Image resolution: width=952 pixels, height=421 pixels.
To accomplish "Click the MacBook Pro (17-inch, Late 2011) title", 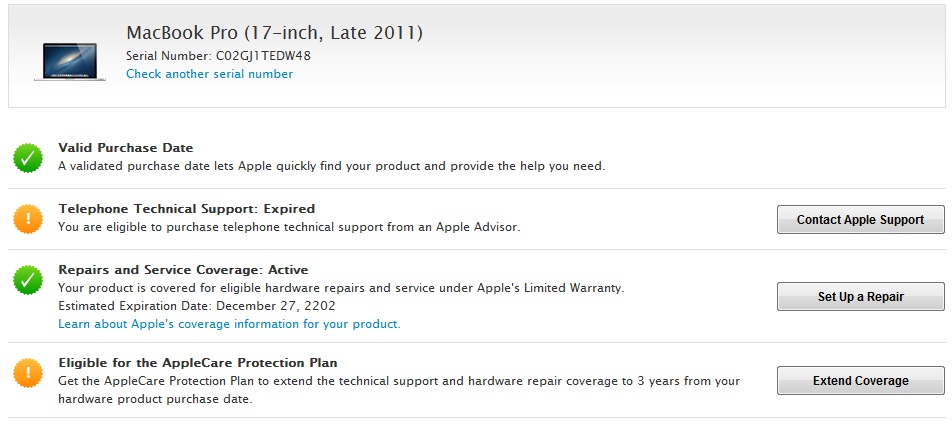I will tap(274, 33).
